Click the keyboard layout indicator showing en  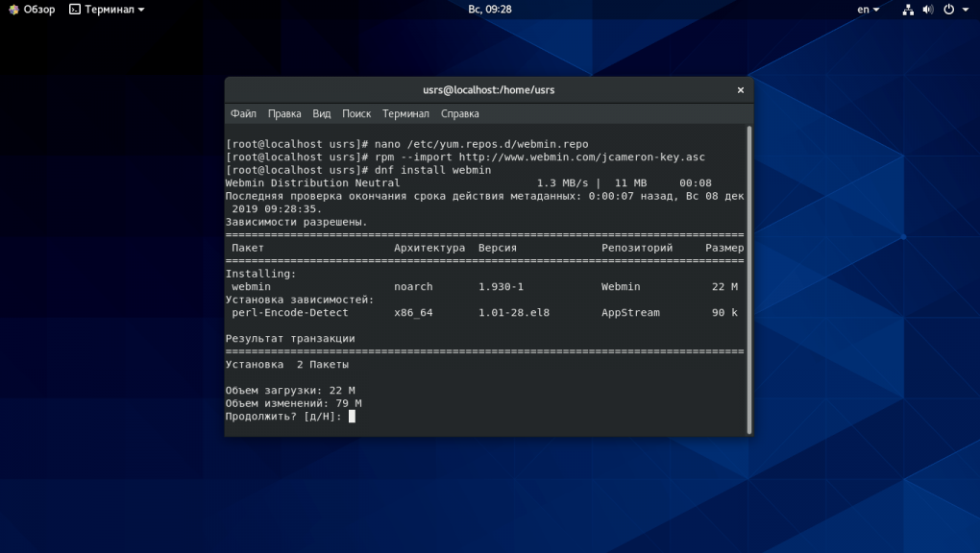pos(863,9)
